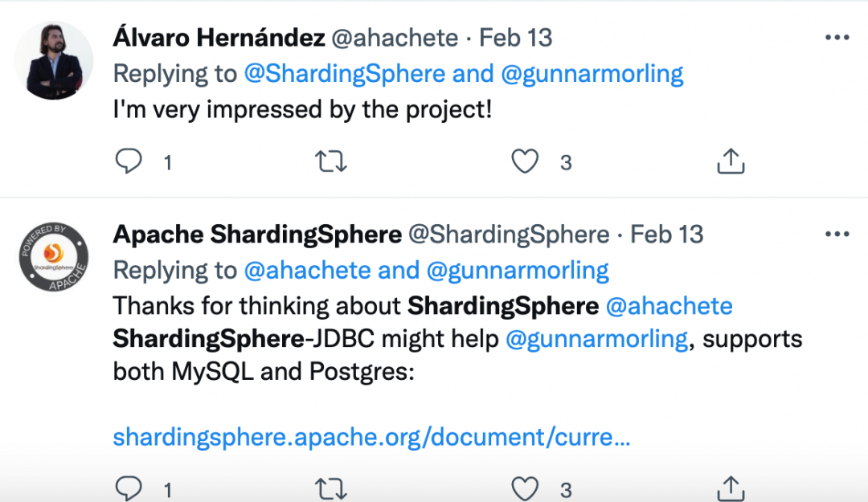Click the @gunnarmorling mention in tweet body
Screen dimensions: 868x502
pos(596,339)
